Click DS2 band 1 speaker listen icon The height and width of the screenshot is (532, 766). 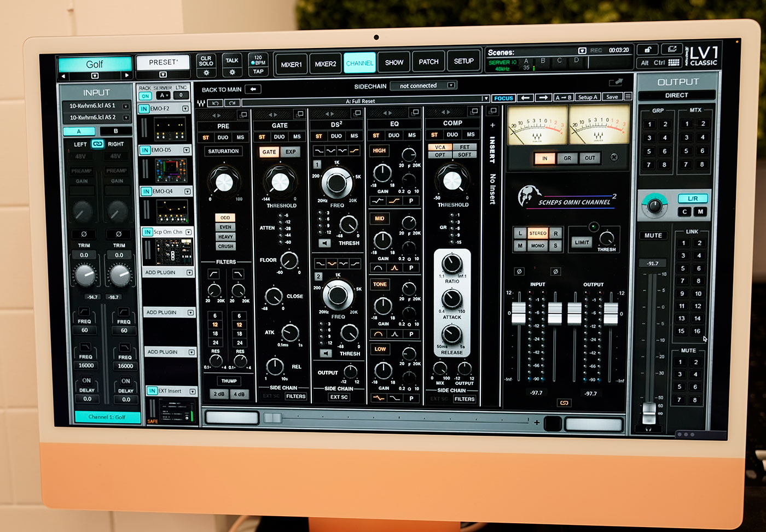coord(325,243)
